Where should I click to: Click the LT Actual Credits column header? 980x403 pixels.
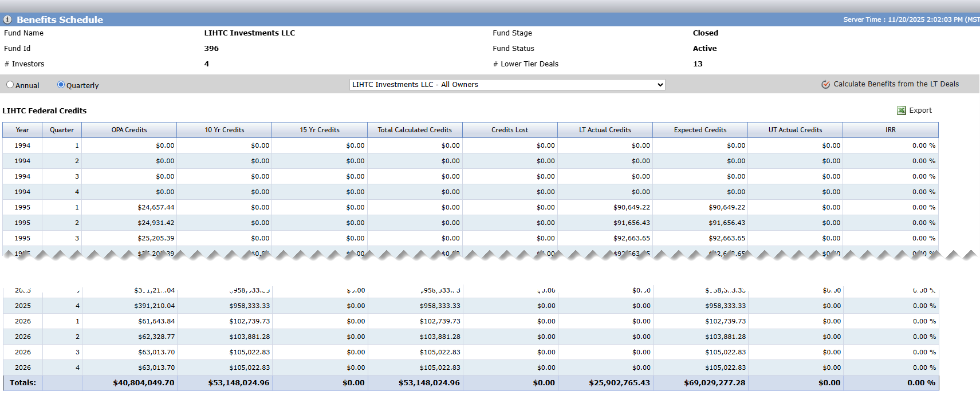(x=605, y=130)
